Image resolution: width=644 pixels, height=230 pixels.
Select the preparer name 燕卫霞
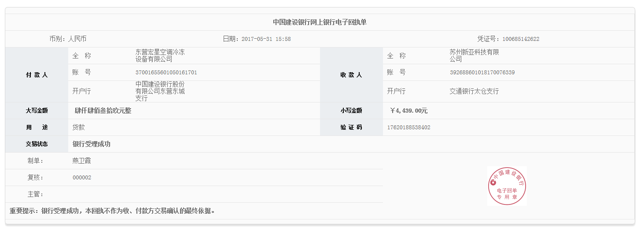82,161
